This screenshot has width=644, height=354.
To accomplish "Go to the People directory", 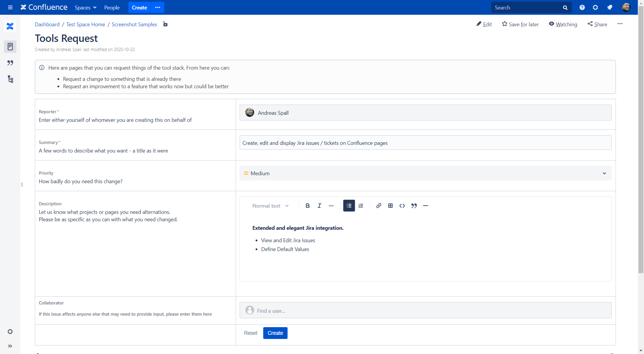I will pyautogui.click(x=112, y=7).
